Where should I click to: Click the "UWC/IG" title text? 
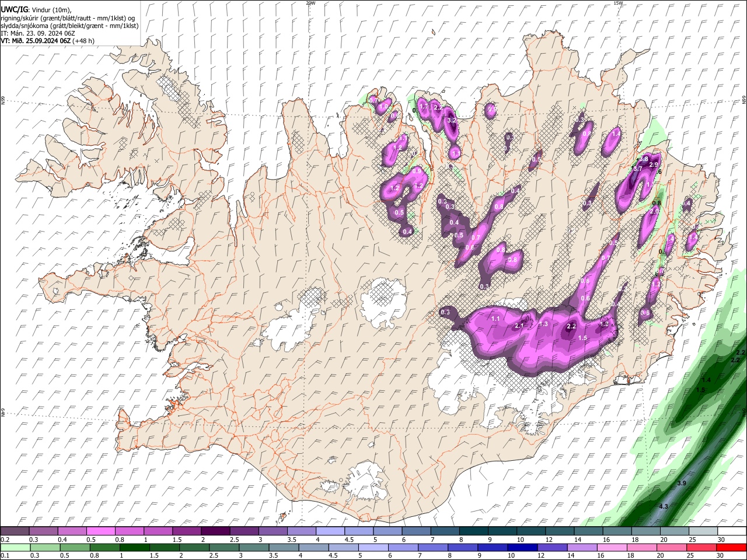pos(14,9)
